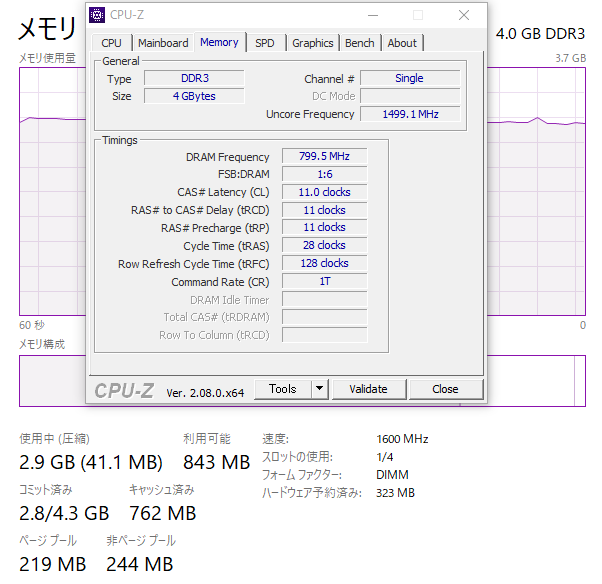This screenshot has height=584, width=602.
Task: Select the Memory tab
Action: 219,42
